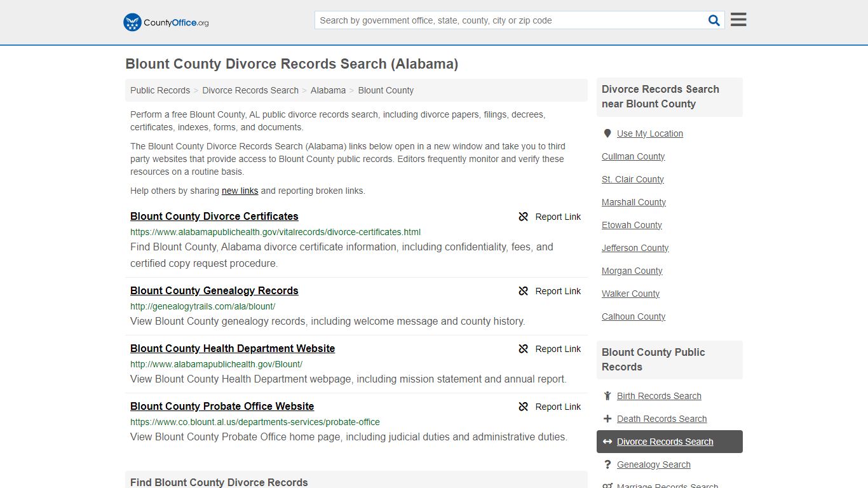Open Death Records Search
Screen dimensions: 868x488
click(661, 419)
